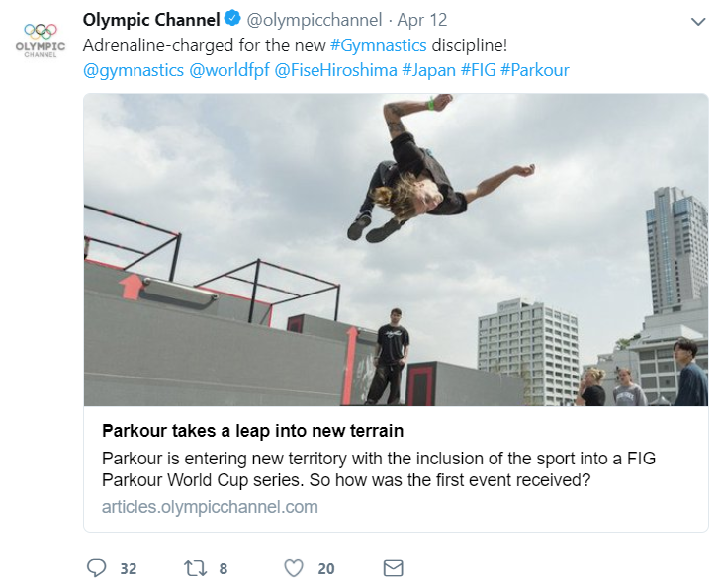Open the tweet options chevron menu
The image size is (720, 588).
[x=696, y=21]
